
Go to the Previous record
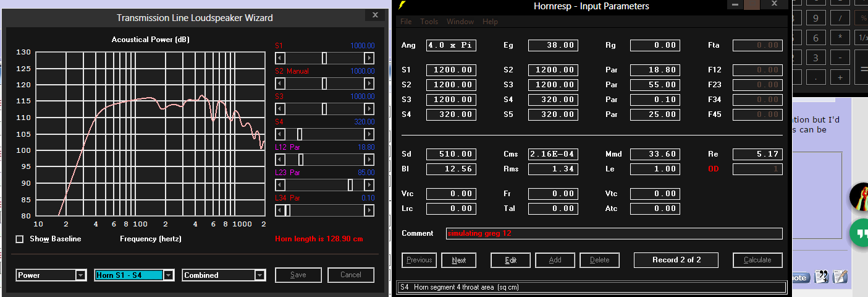(x=419, y=260)
